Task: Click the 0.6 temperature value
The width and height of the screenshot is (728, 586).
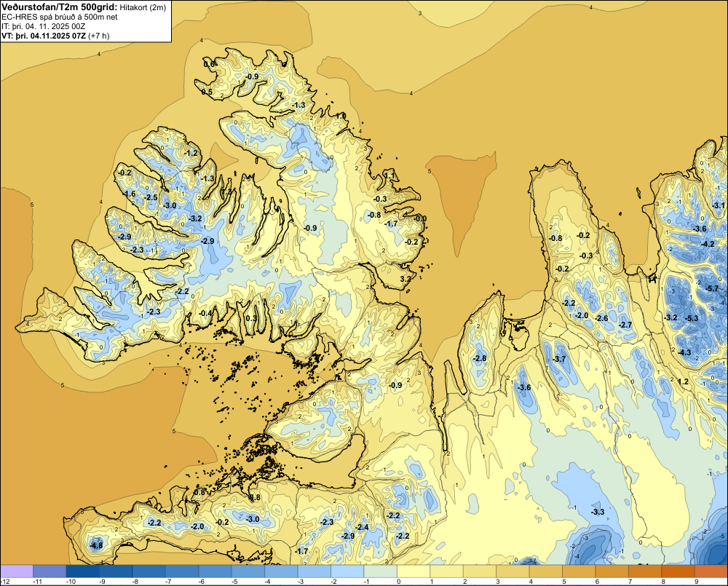Action: [x=210, y=65]
